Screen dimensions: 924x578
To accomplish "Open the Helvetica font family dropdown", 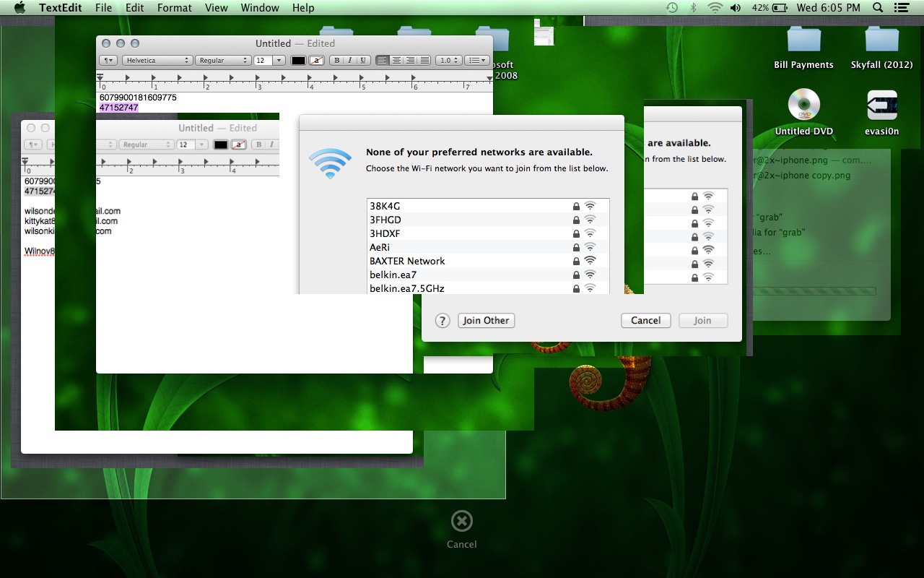I will pos(157,61).
